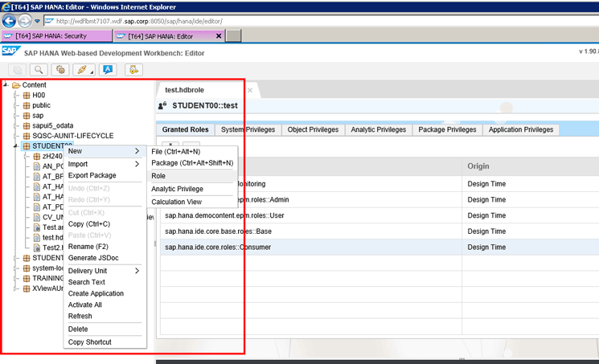
Task: Click the AT_BF file icon
Action: click(x=37, y=177)
